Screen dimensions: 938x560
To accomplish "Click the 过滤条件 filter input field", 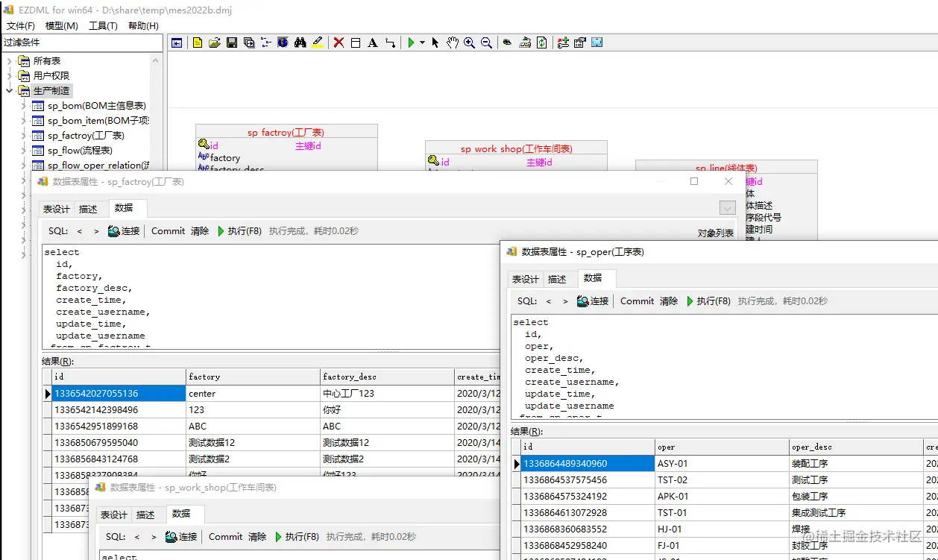I will click(x=81, y=43).
